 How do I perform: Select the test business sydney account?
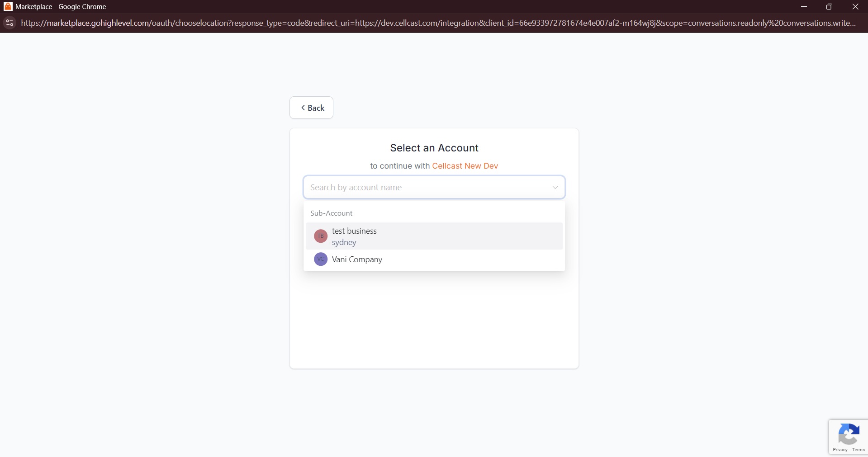pos(434,236)
